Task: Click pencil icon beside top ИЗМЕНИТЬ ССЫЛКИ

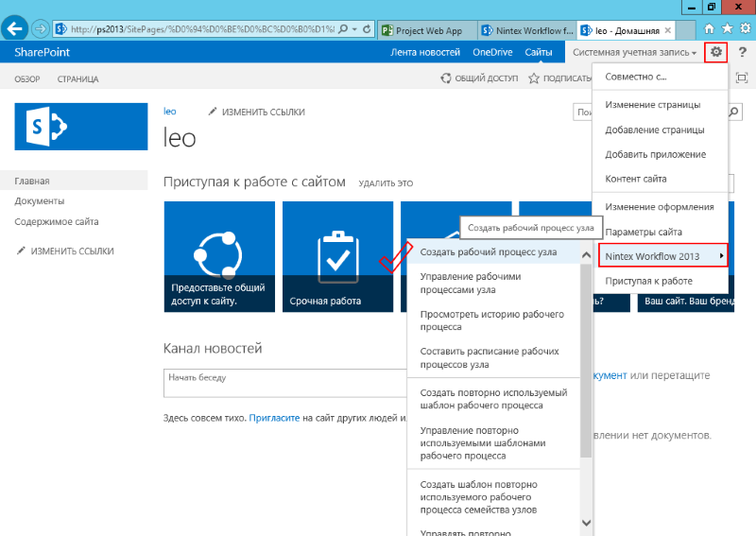Action: 212,112
